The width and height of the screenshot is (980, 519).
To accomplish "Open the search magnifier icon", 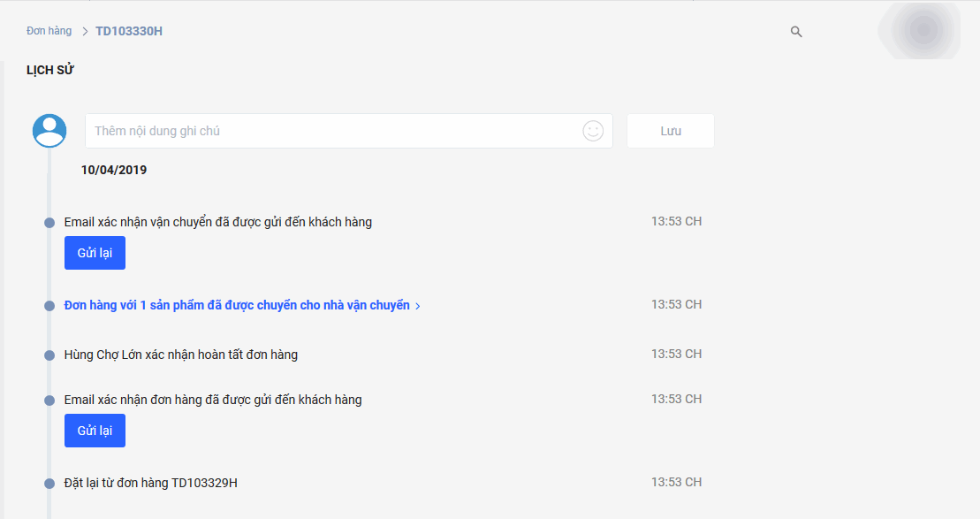I will pyautogui.click(x=795, y=31).
